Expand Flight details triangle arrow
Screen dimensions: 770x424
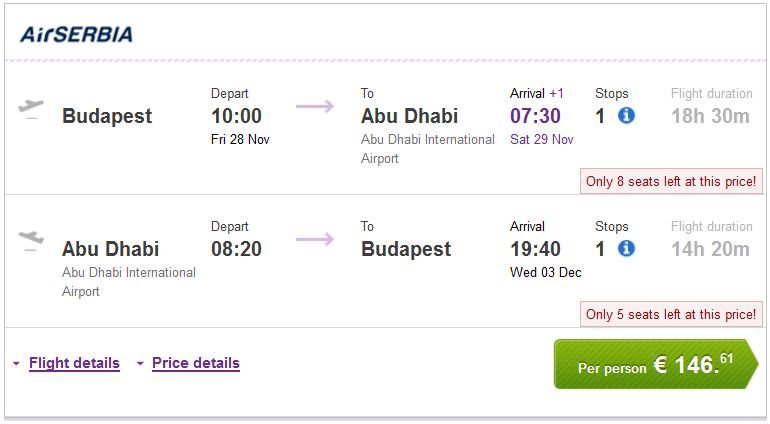(x=16, y=364)
